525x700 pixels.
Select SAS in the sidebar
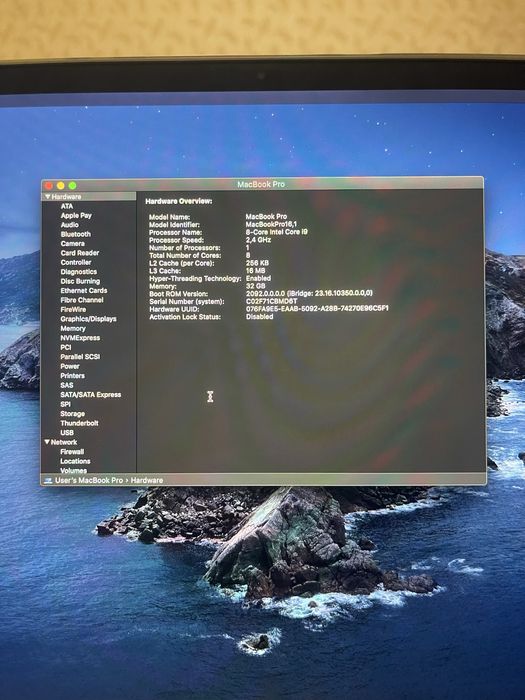coord(67,385)
